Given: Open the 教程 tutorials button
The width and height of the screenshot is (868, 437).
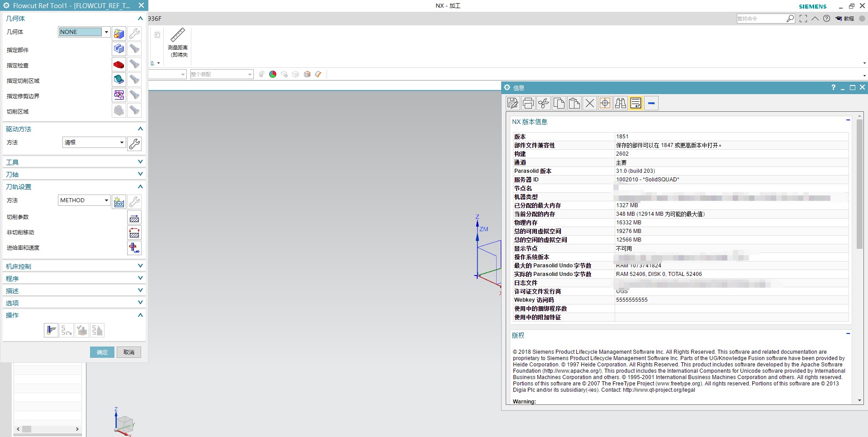Looking at the screenshot, I should point(844,19).
